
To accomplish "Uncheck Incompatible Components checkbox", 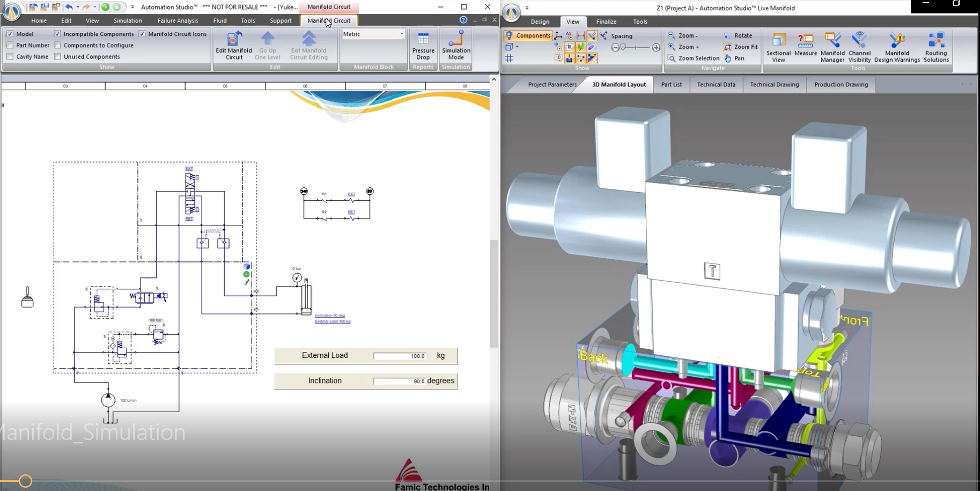I will (x=57, y=34).
